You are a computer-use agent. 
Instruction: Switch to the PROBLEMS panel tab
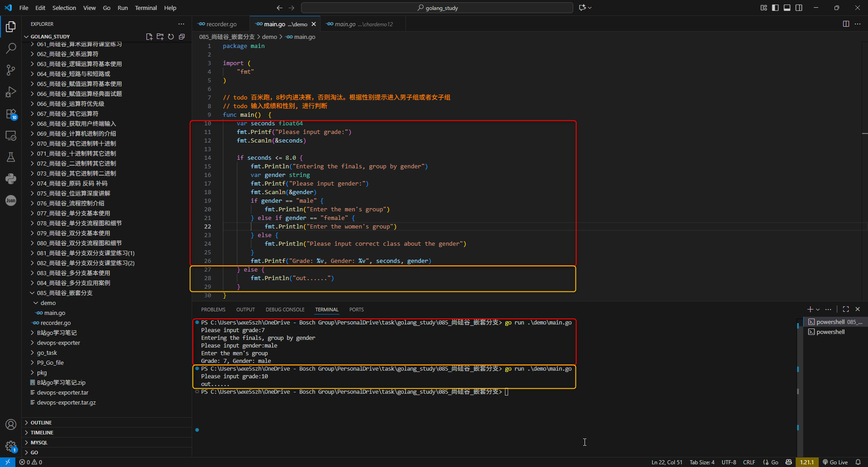[213, 310]
